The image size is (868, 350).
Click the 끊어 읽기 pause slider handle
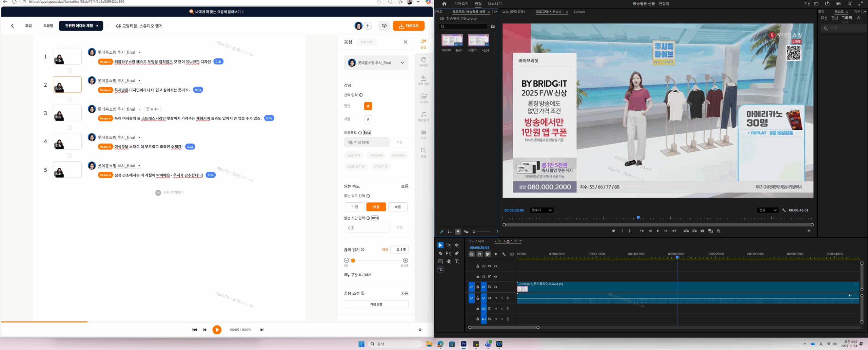click(353, 260)
